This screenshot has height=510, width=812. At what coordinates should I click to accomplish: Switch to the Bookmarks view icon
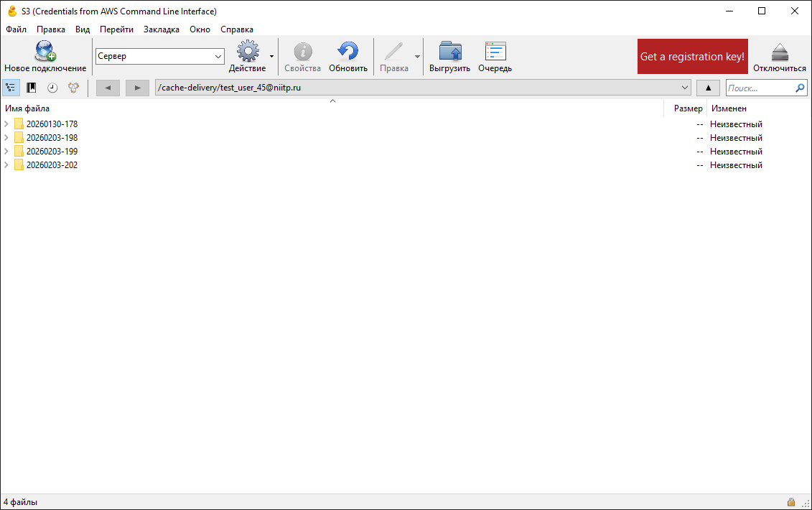click(32, 88)
